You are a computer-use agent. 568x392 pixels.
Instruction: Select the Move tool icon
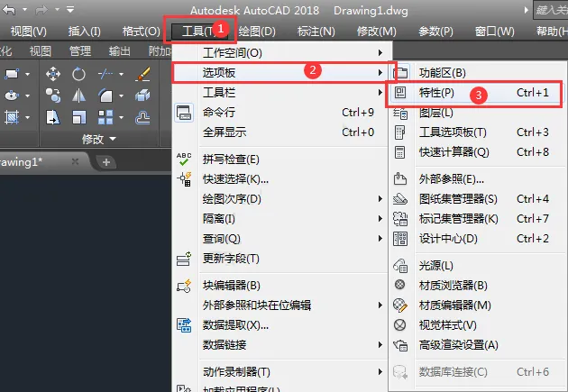pos(53,74)
